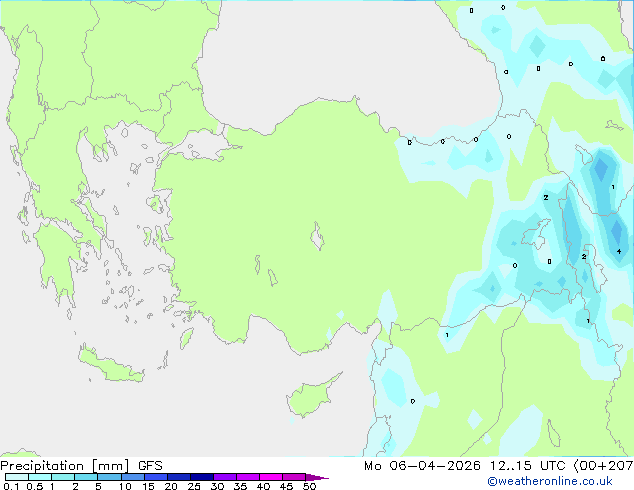634x490 pixels.
Task: Click the GFS model label
Action: tap(150, 466)
